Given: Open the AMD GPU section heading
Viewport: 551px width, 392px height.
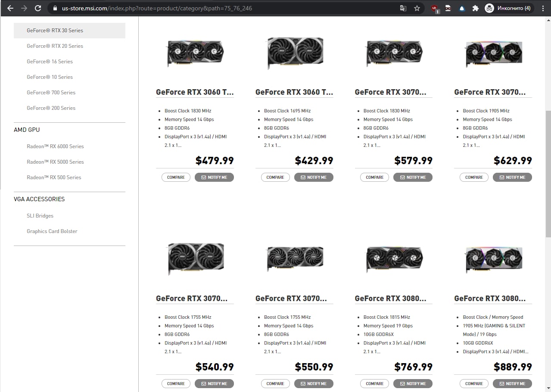Looking at the screenshot, I should click(27, 130).
